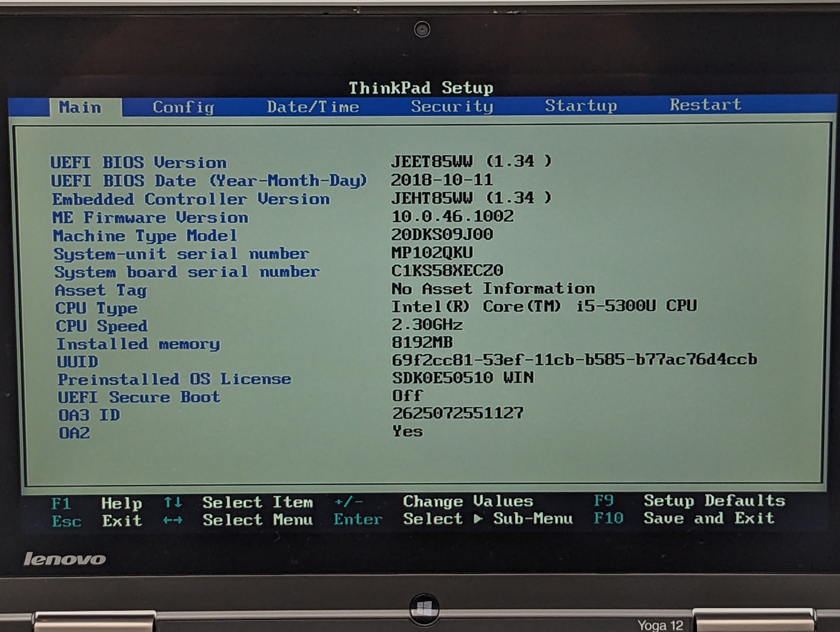Click the board serial C1KS58XECZ0
The image size is (840, 632).
click(x=447, y=270)
